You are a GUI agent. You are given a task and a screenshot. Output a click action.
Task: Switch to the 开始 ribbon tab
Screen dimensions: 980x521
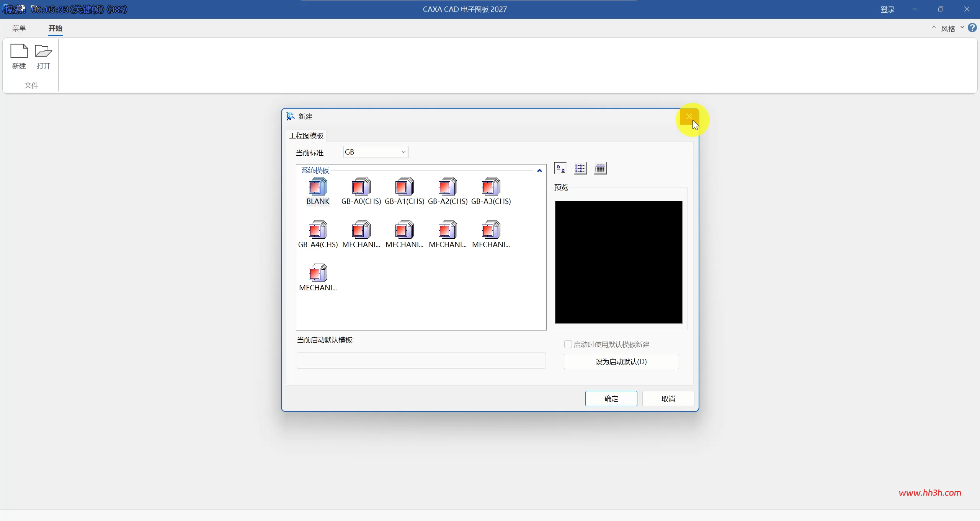click(56, 28)
